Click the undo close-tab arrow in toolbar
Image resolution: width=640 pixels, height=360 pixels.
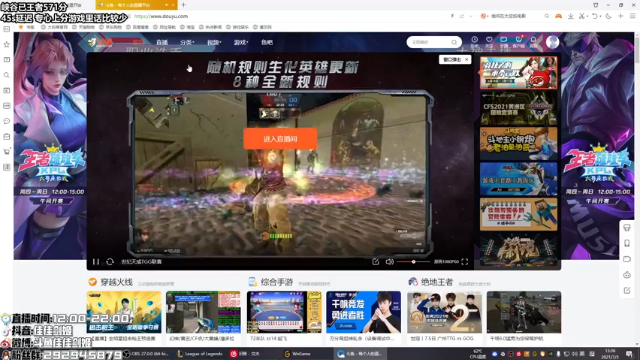click(x=595, y=16)
